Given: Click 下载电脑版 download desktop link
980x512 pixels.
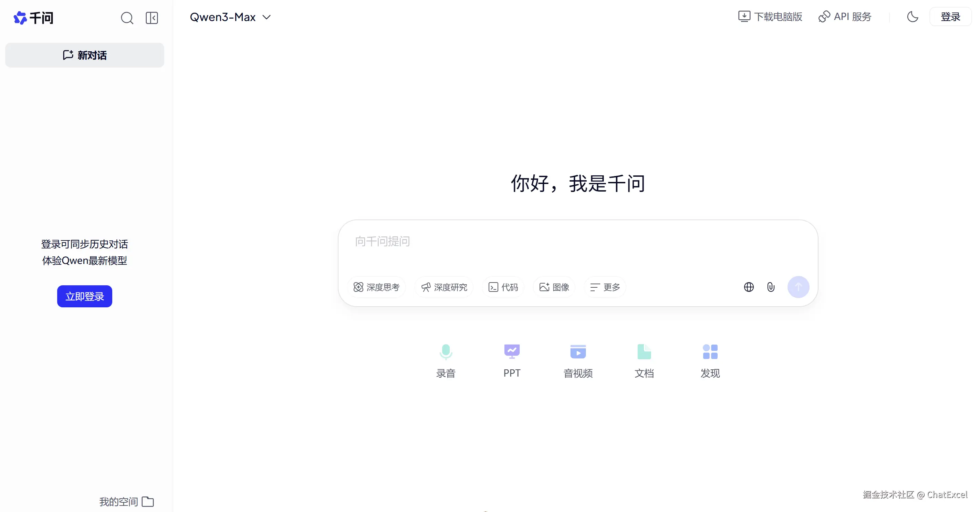Looking at the screenshot, I should click(770, 17).
